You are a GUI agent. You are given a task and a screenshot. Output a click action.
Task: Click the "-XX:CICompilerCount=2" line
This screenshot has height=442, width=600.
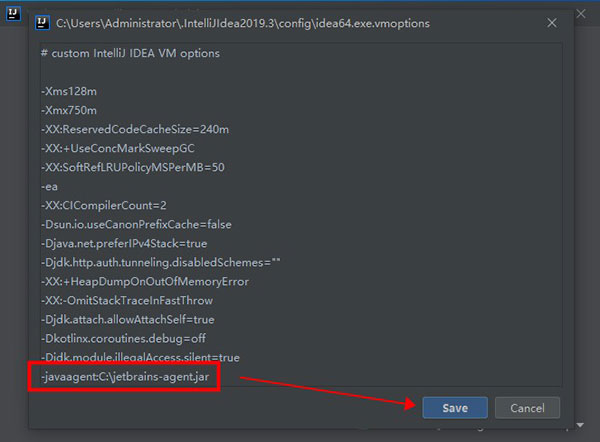(x=104, y=206)
